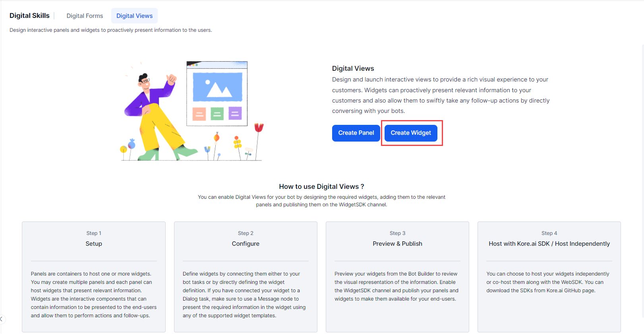Image resolution: width=644 pixels, height=334 pixels.
Task: Select the Digital Views tab
Action: pyautogui.click(x=134, y=16)
